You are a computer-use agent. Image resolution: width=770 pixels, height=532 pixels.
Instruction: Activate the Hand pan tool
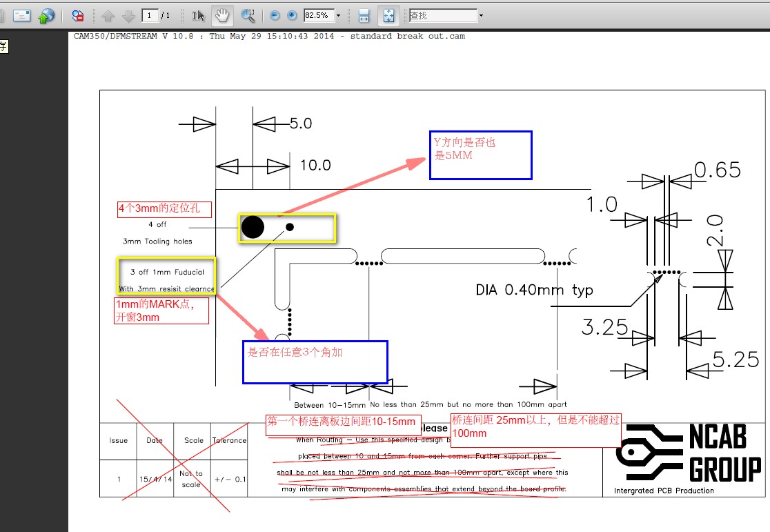tap(222, 16)
